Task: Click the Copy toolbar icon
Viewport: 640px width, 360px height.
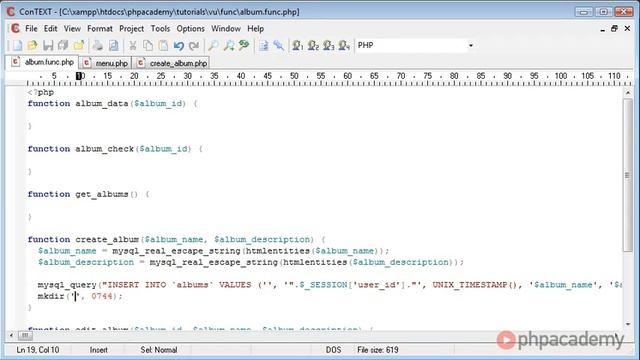Action: 148,45
